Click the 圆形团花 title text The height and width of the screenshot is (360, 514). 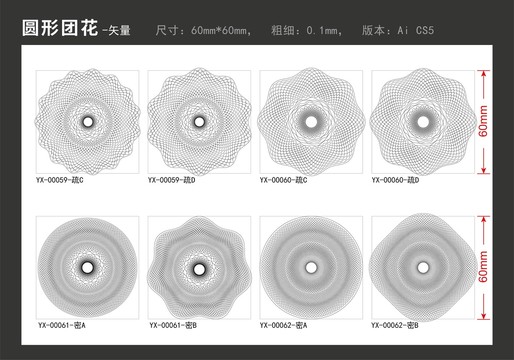pos(60,28)
